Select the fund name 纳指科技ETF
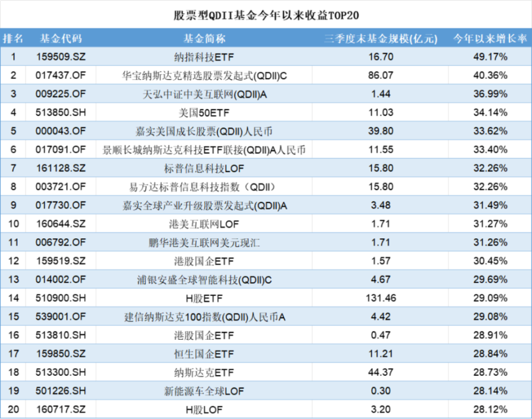 (204, 57)
